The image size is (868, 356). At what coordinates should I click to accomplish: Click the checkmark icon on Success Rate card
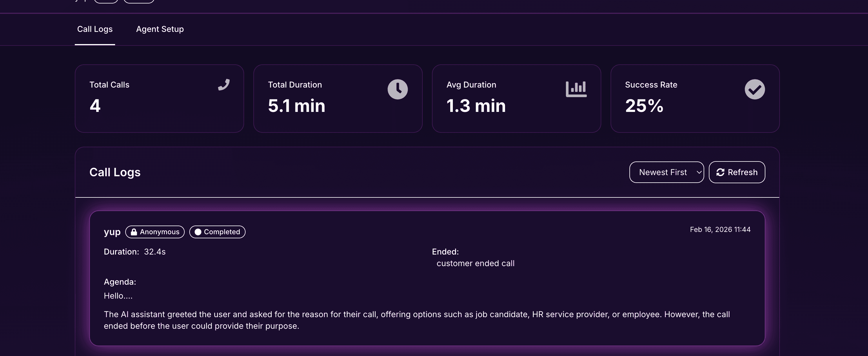pos(755,89)
